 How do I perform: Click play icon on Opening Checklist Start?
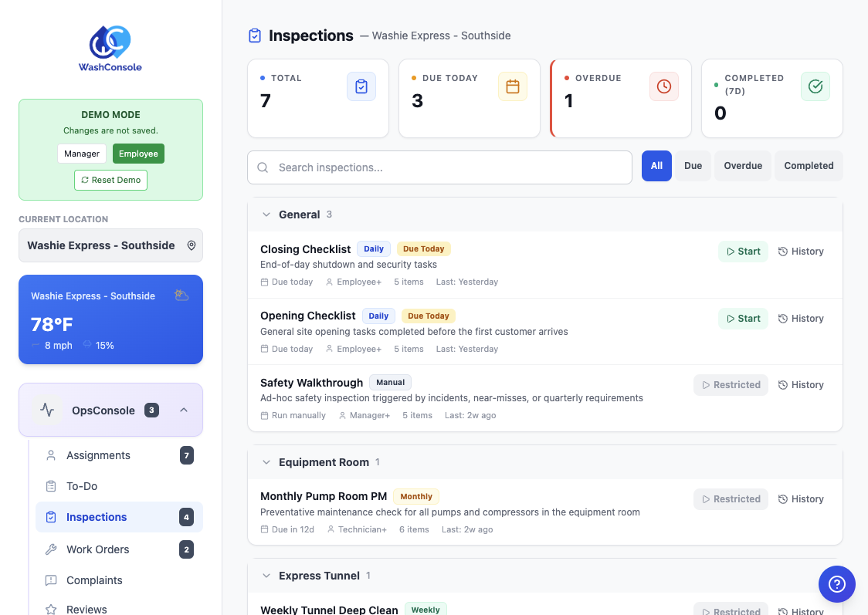tap(731, 319)
